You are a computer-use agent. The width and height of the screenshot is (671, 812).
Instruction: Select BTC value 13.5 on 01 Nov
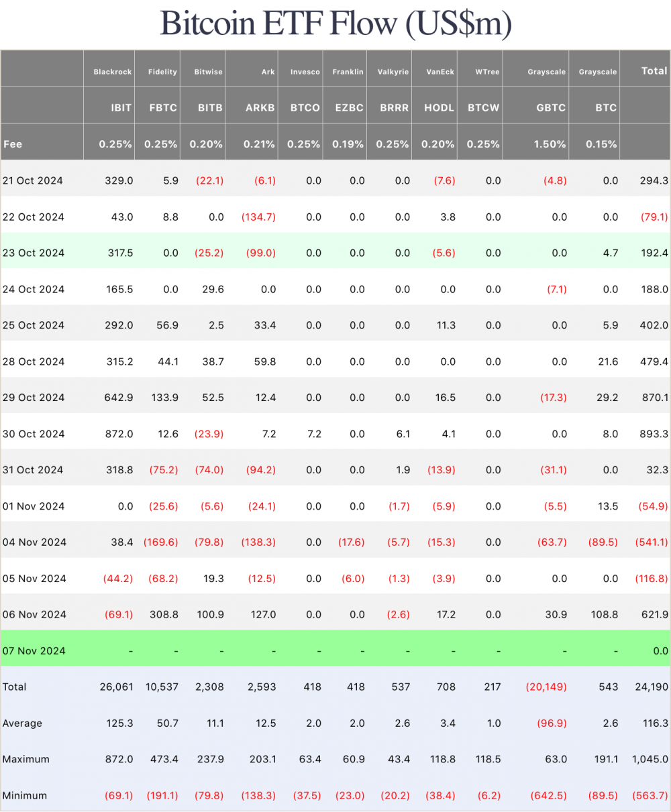608,506
